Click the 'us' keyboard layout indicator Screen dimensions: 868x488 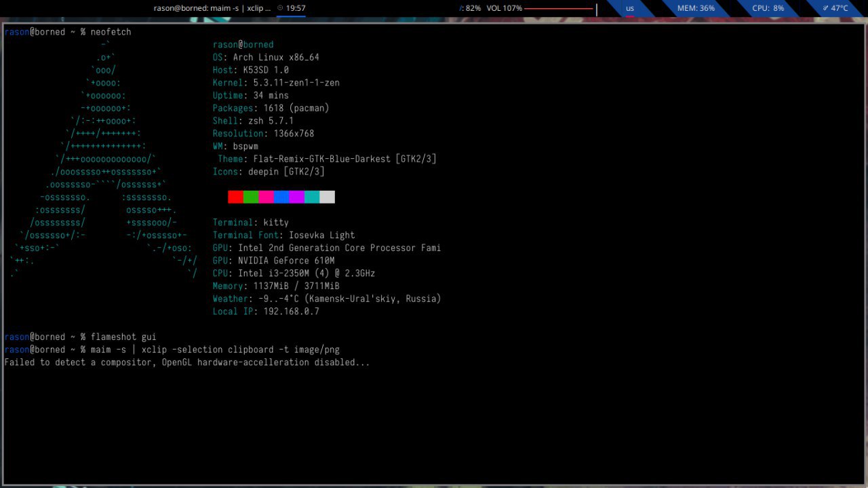click(630, 8)
